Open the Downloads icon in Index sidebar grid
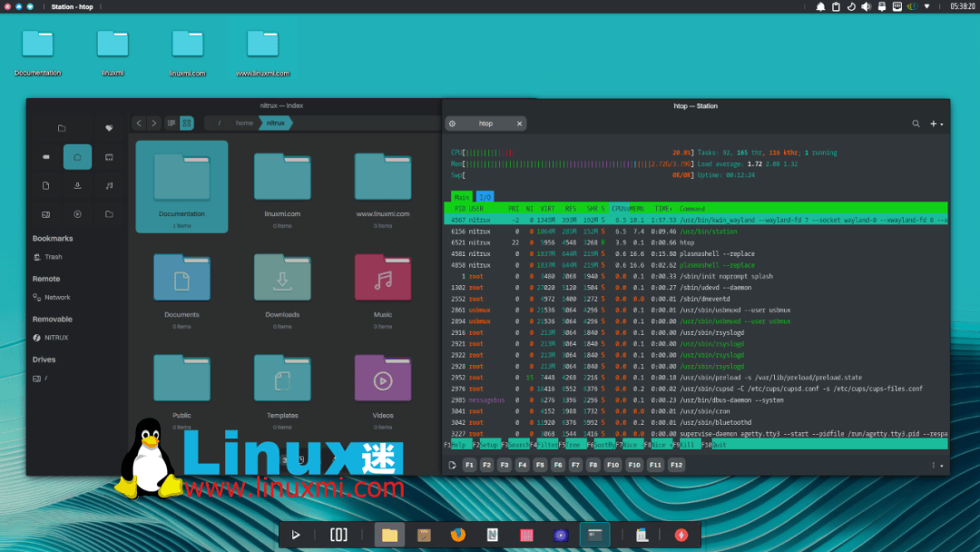The height and width of the screenshot is (552, 980). (77, 186)
